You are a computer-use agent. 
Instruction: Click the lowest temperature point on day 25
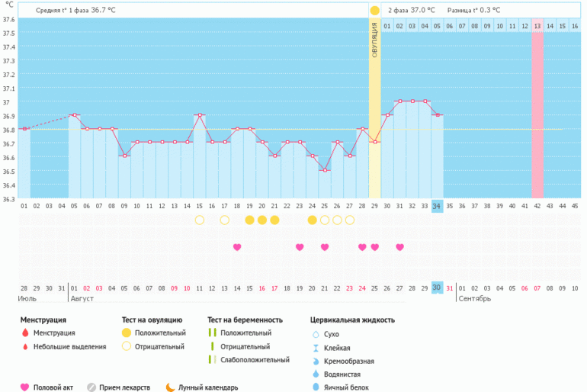pos(325,170)
